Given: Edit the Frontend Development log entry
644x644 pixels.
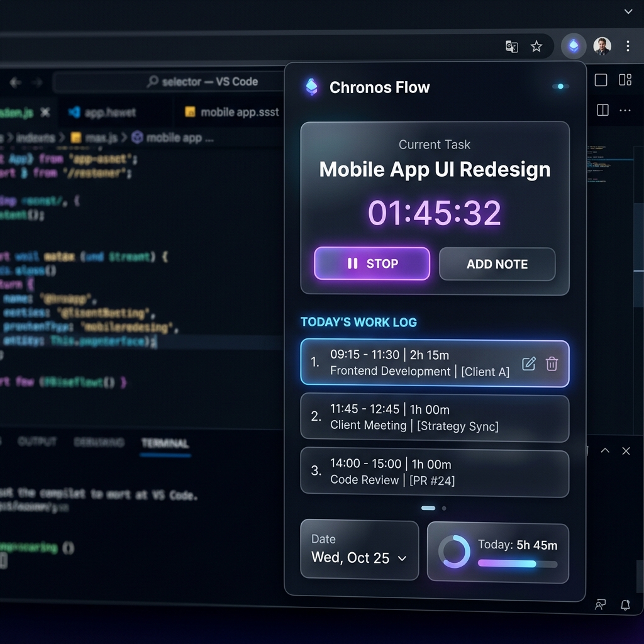Looking at the screenshot, I should tap(528, 364).
